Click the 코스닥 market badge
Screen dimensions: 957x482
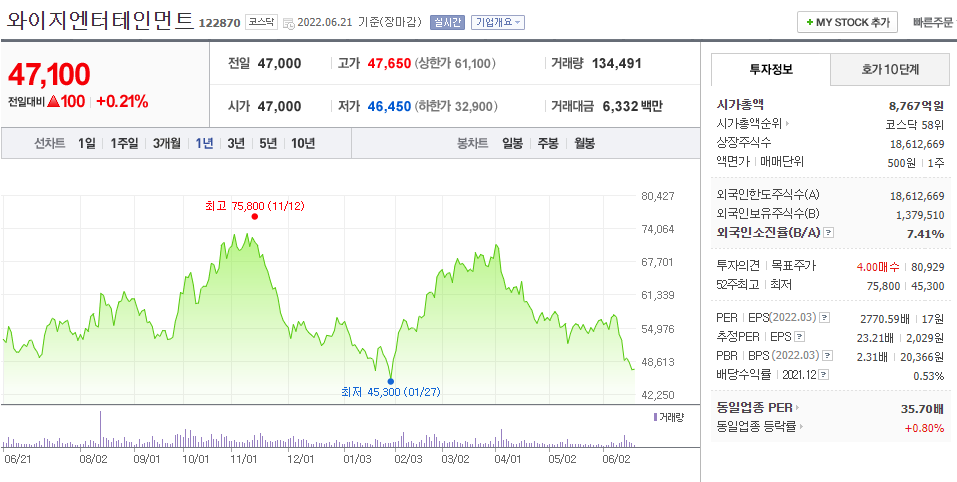tap(262, 23)
